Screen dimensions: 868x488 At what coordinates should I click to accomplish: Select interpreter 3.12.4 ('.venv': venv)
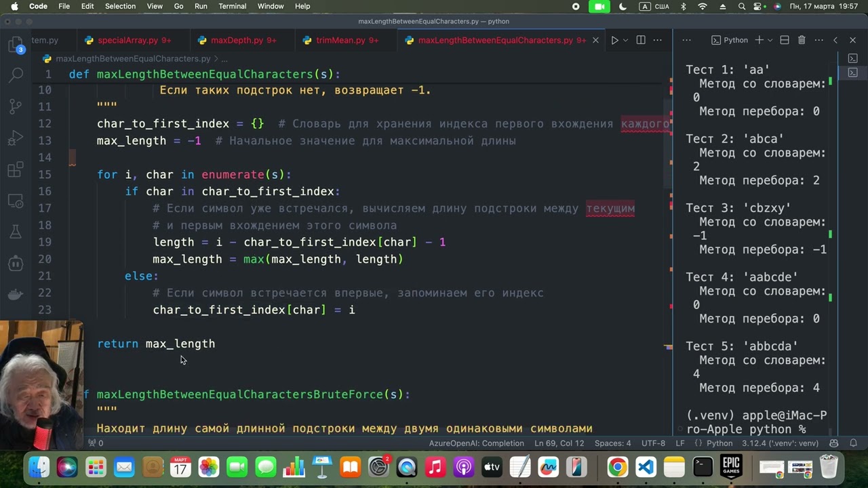779,443
